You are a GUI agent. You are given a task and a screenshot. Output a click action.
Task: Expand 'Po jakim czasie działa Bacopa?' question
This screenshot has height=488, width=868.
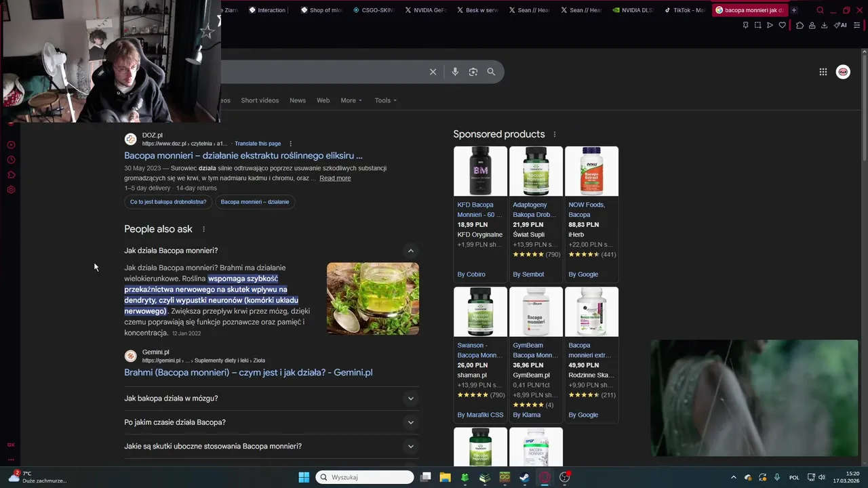[x=410, y=422]
